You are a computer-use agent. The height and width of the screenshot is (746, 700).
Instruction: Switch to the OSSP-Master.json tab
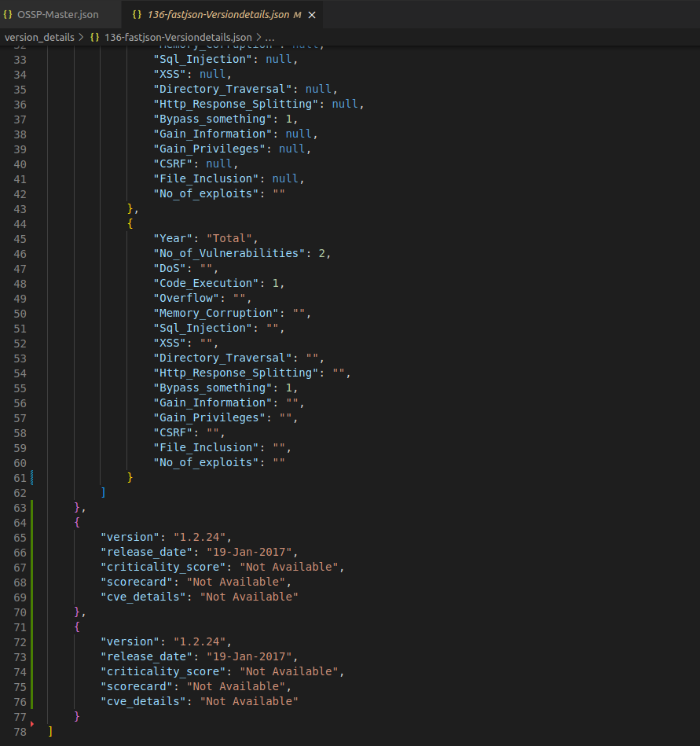58,14
